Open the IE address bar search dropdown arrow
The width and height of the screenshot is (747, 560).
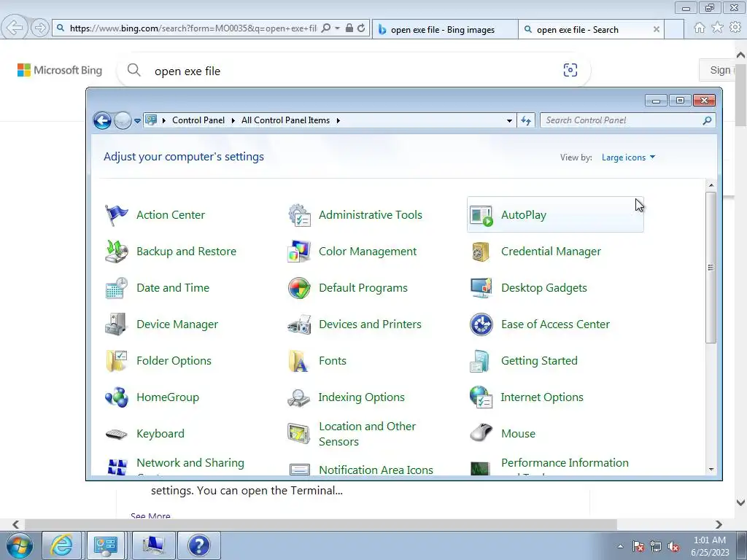pos(337,28)
